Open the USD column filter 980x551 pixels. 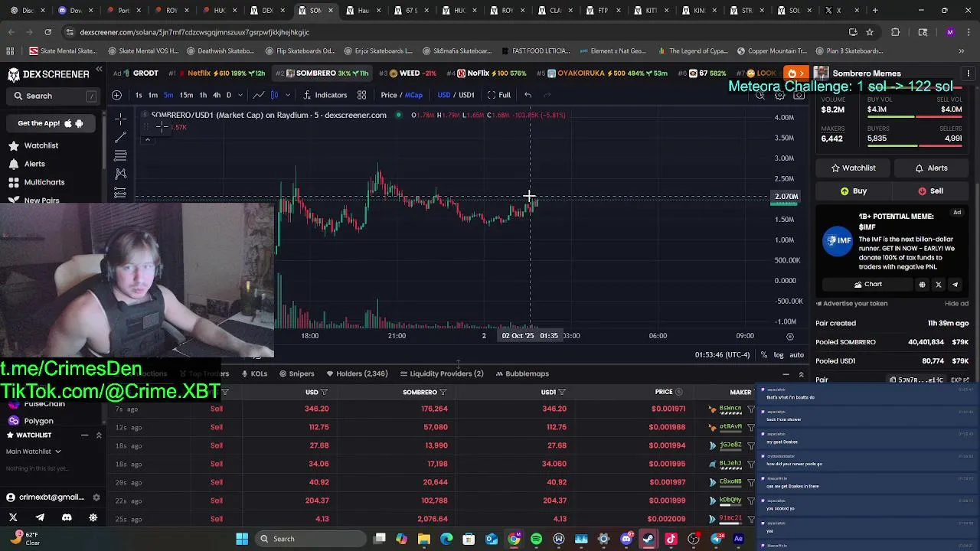324,393
